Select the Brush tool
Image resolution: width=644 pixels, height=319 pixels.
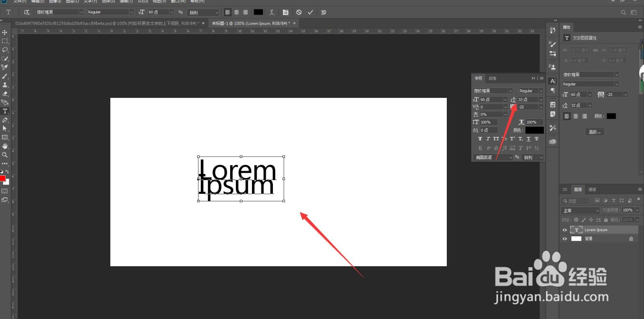click(5, 76)
